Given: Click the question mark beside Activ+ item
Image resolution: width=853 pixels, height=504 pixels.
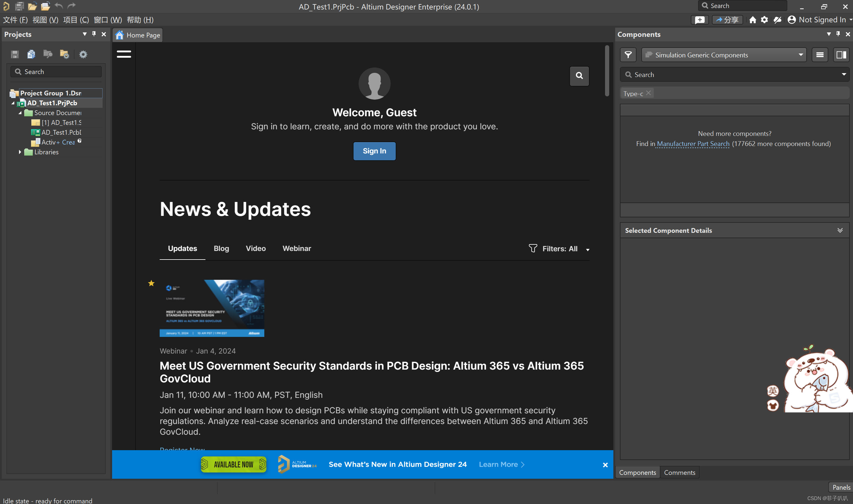Looking at the screenshot, I should [x=79, y=141].
